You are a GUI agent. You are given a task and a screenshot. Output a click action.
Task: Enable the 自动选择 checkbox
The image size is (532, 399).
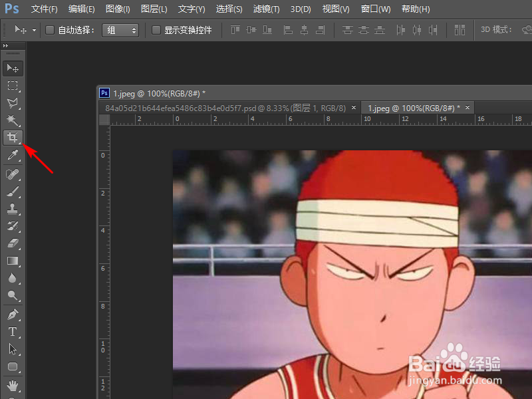(50, 30)
